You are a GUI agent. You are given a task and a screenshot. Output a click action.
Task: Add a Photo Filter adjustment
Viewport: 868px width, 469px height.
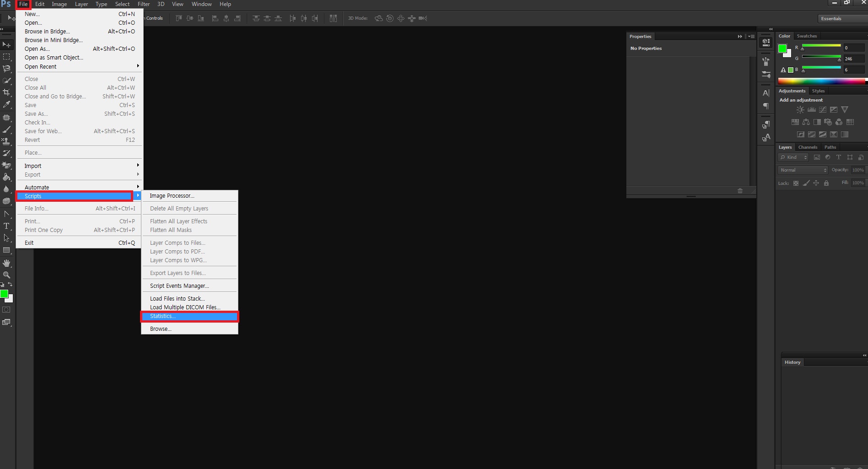[828, 122]
